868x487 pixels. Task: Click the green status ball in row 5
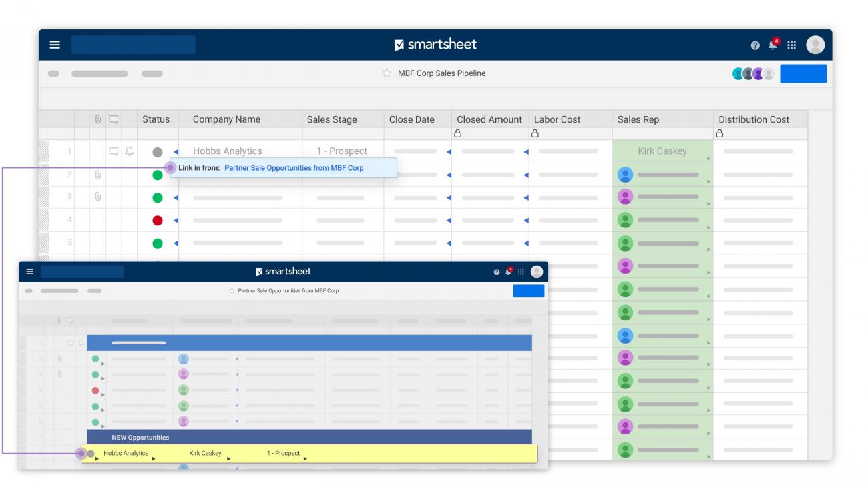coord(158,243)
